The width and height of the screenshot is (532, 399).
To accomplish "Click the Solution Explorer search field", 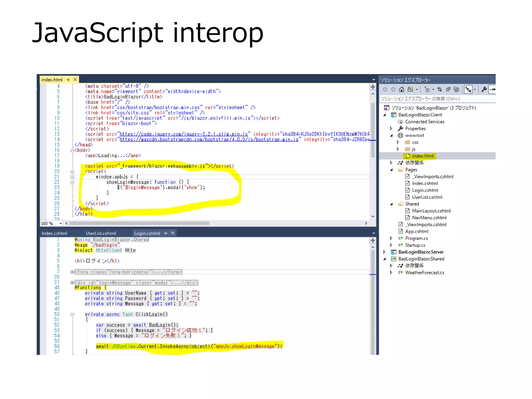I will coord(437,99).
